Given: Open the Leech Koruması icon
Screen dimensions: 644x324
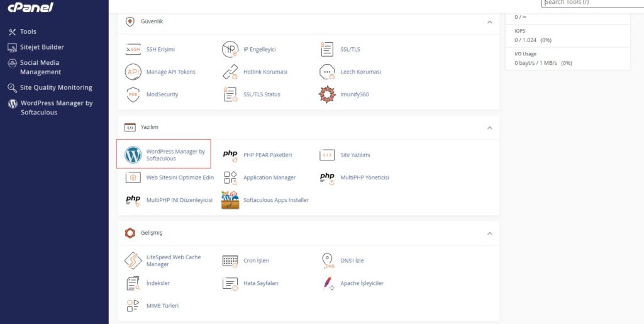Looking at the screenshot, I should [x=327, y=72].
